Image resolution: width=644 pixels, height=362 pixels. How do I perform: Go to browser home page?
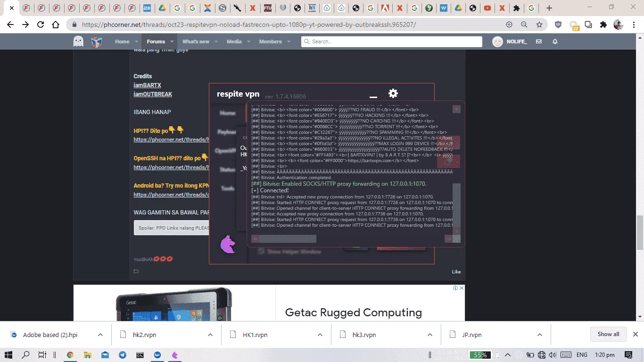click(56, 25)
